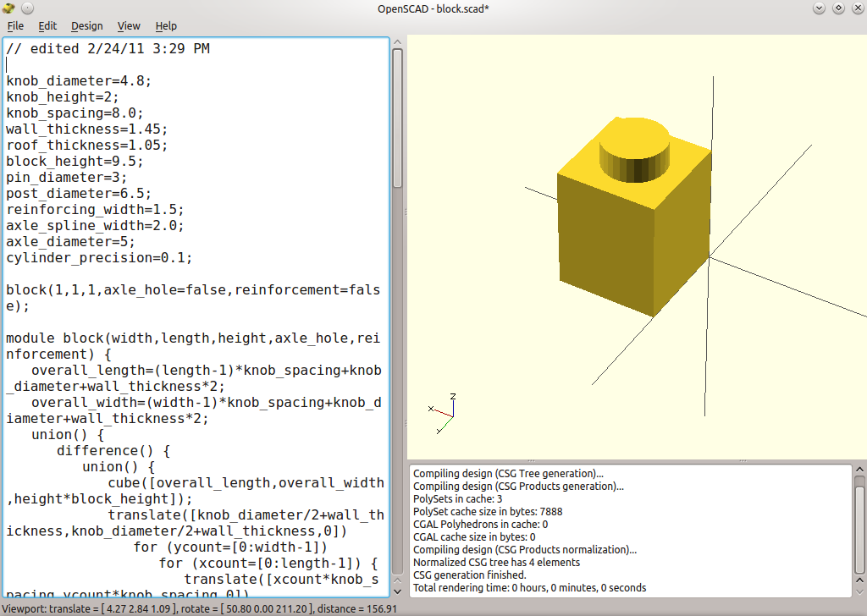Close the OpenSCAD window
Image resolution: width=867 pixels, height=616 pixels.
tap(857, 8)
